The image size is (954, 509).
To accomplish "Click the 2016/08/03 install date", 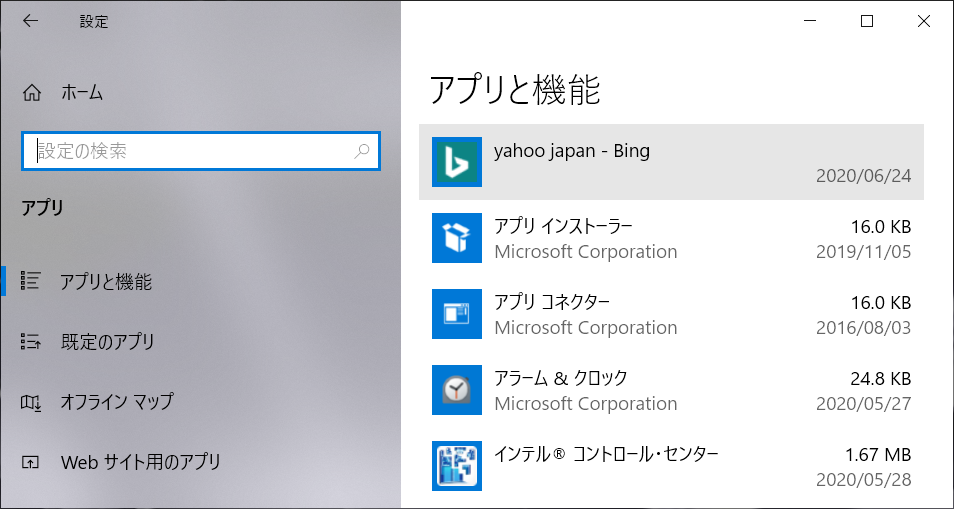I will (x=863, y=328).
